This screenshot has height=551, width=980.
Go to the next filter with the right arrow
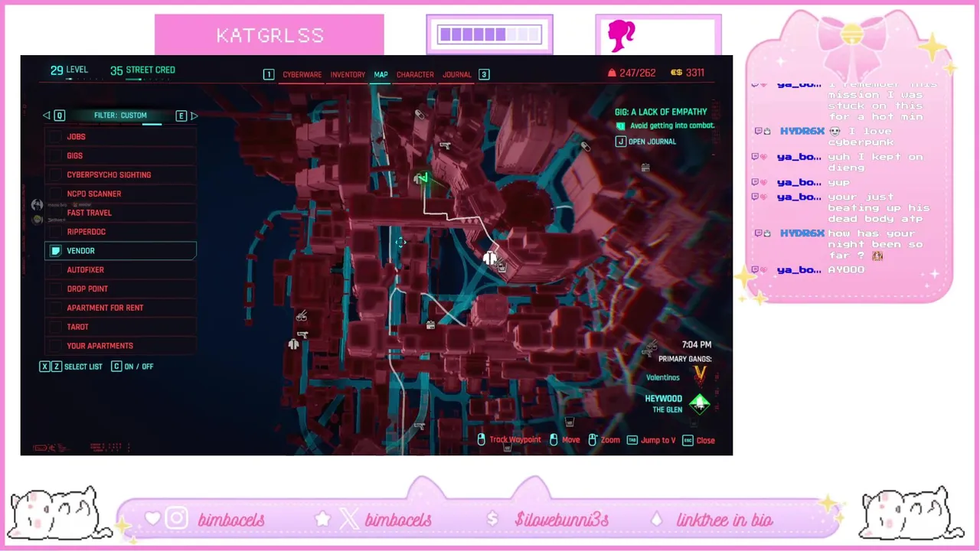click(x=194, y=116)
